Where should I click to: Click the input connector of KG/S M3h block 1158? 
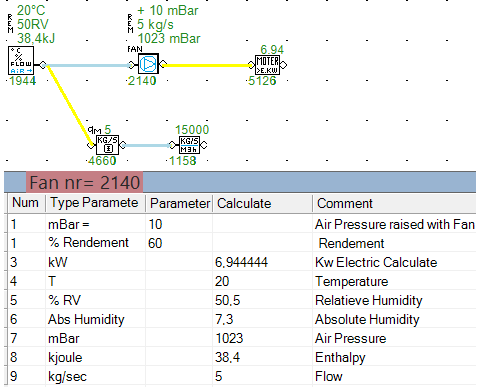point(172,145)
